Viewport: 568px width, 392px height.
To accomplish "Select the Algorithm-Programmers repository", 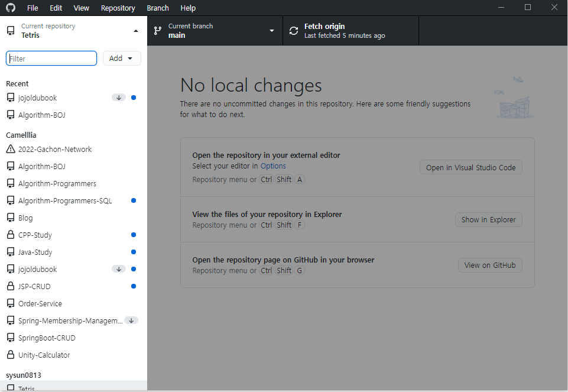I will 73,184.
